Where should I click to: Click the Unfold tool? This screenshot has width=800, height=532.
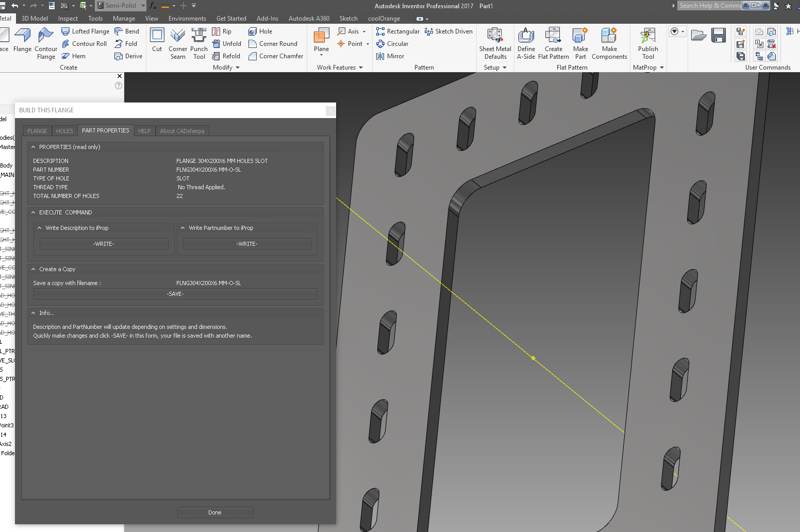click(x=227, y=44)
